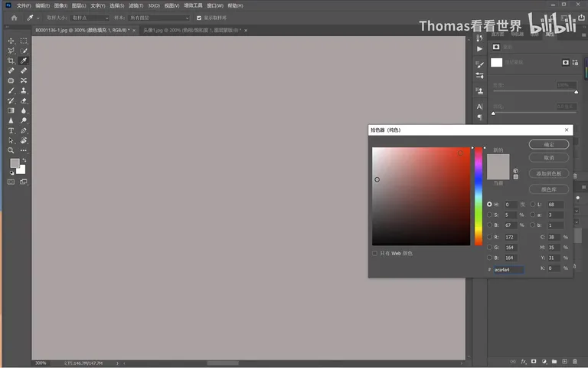This screenshot has width=588, height=368.
Task: Click inside the saturation-brightness color field
Action: point(421,196)
